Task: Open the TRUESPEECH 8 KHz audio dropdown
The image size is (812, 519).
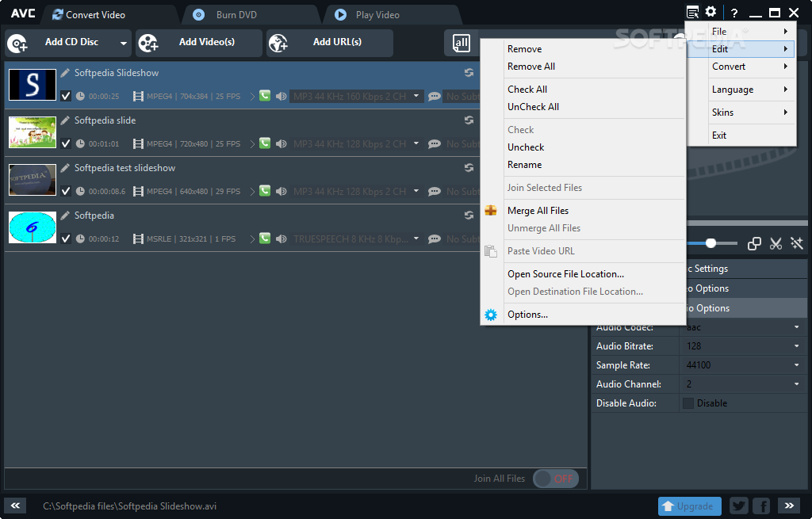Action: 416,239
